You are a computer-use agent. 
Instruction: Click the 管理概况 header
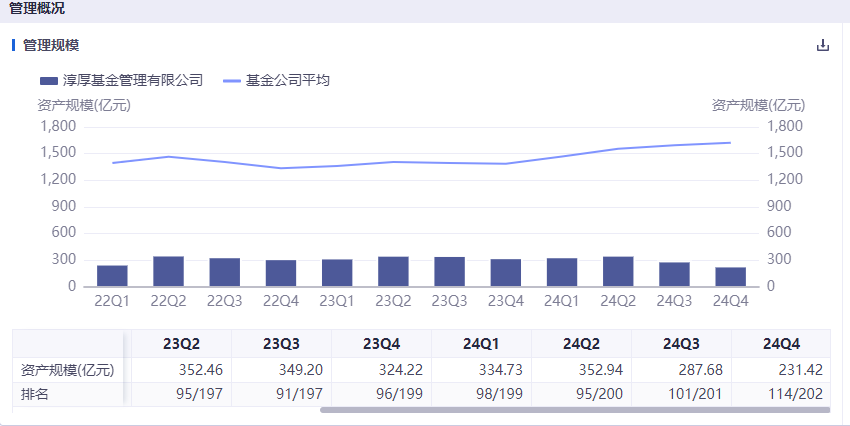(x=37, y=9)
